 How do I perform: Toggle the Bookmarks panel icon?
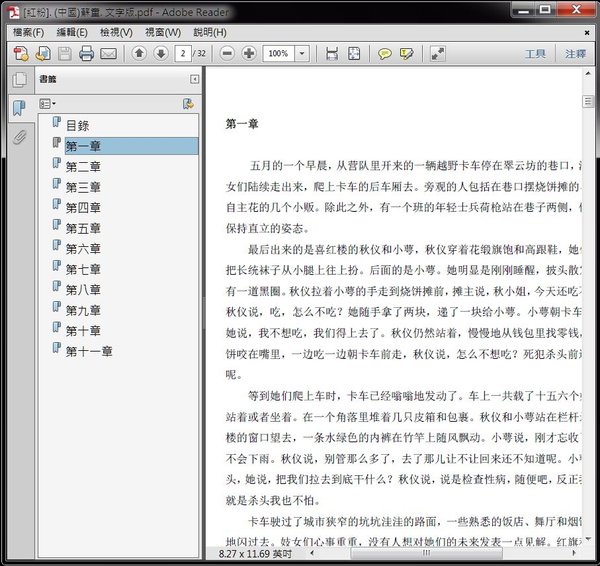(19, 108)
